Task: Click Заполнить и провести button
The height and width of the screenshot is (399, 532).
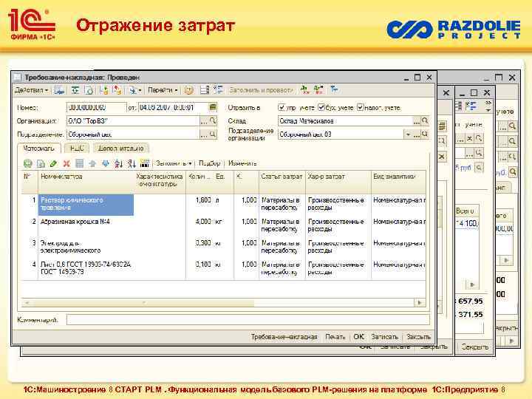Action: click(x=261, y=90)
